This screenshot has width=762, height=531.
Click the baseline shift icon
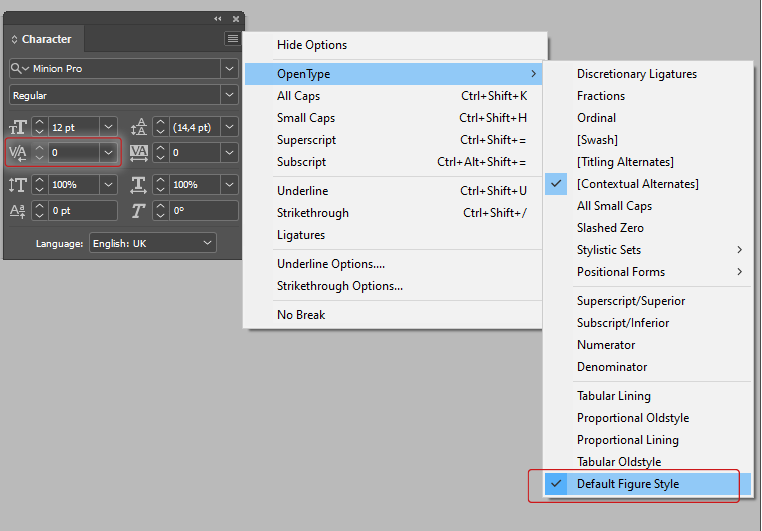point(18,211)
